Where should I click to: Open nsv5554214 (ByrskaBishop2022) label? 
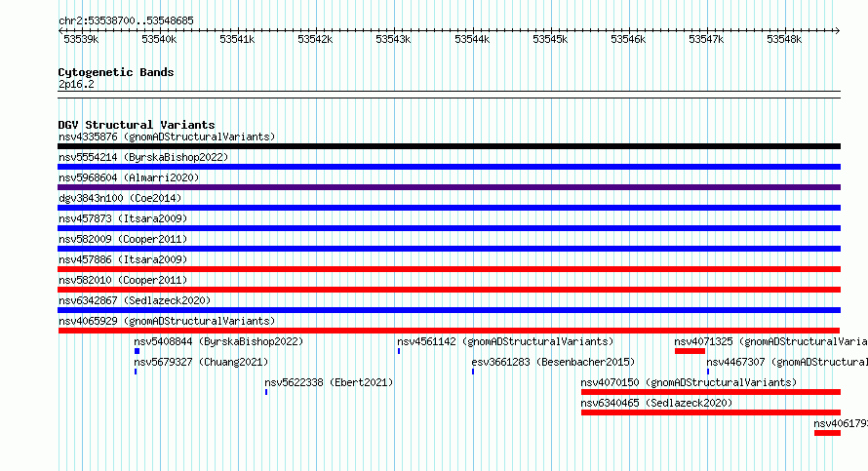click(143, 157)
